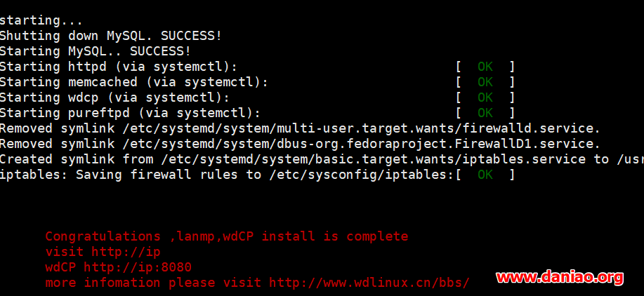Image resolution: width=644 pixels, height=296 pixels.
Task: Click the wdCP http://ip:8080 address
Action: click(118, 267)
